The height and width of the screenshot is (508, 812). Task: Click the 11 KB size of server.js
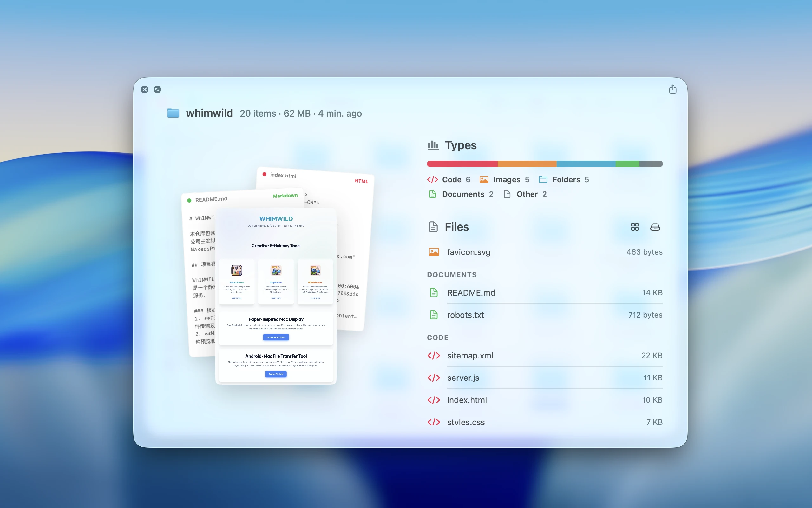653,378
